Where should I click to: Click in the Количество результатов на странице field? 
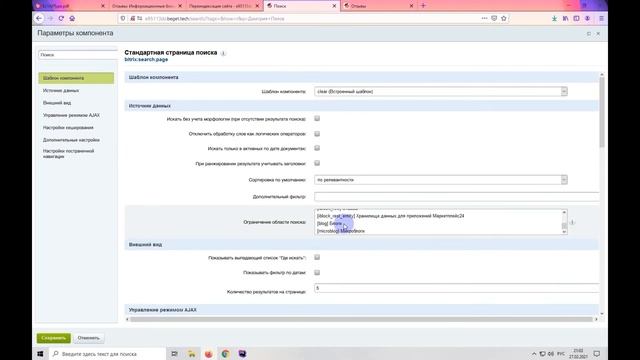(457, 288)
